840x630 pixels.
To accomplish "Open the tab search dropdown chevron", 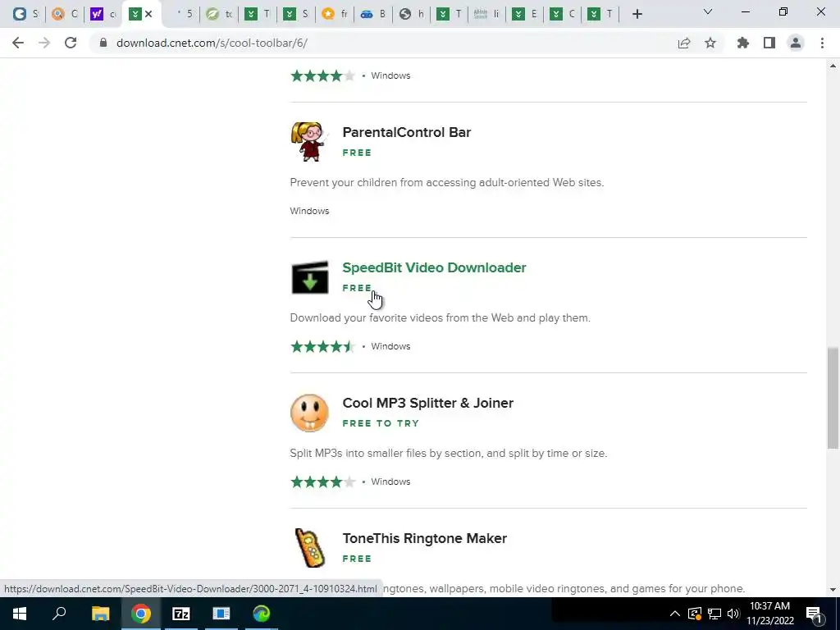I will [708, 11].
